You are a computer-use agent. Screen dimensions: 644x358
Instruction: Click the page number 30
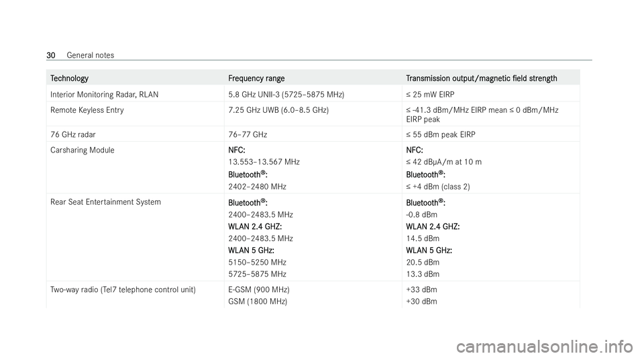tap(51, 55)
